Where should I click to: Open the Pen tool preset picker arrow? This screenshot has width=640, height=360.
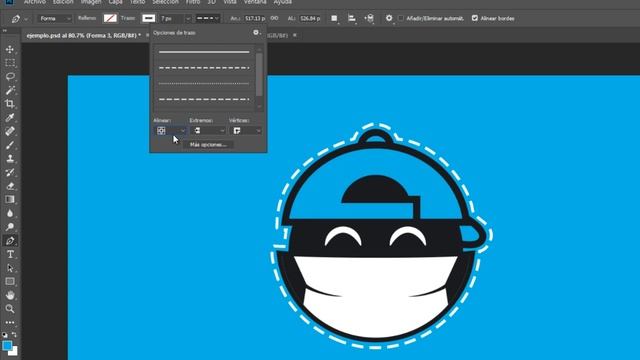[x=26, y=19]
